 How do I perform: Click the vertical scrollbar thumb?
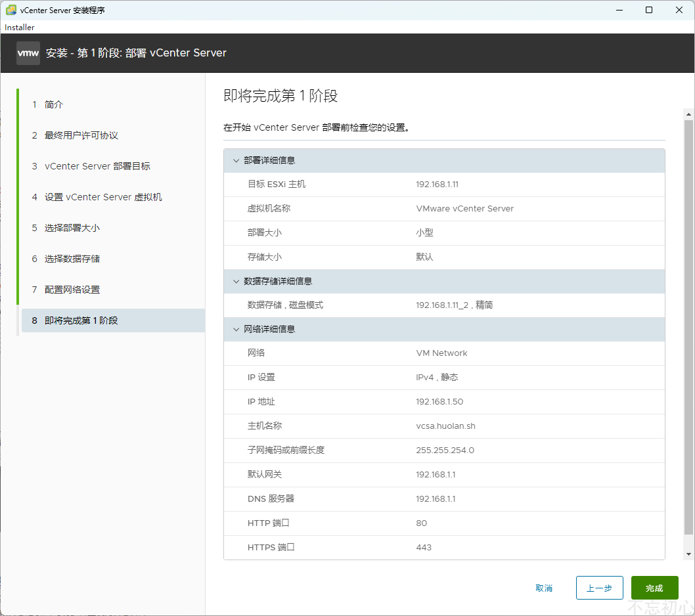point(688,327)
